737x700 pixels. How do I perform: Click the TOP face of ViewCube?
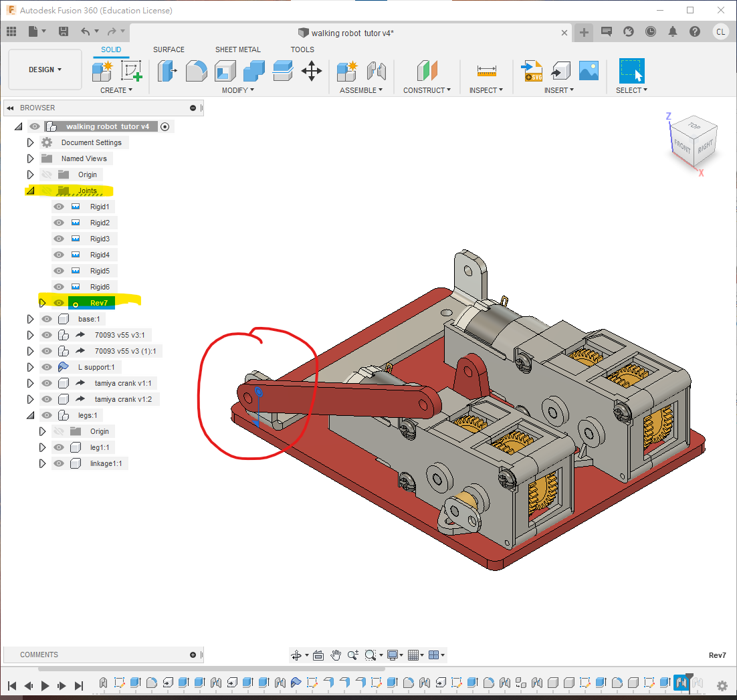click(x=694, y=126)
